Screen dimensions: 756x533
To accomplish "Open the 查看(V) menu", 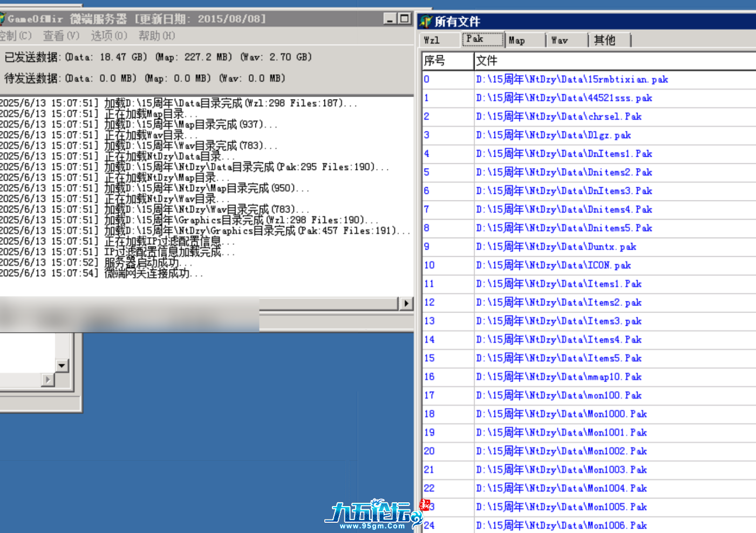I will pyautogui.click(x=61, y=36).
